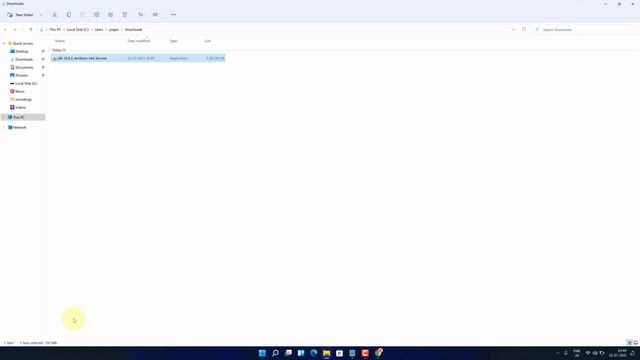The height and width of the screenshot is (360, 640).
Task: Click the Paste toolbar icon
Action: click(x=83, y=15)
